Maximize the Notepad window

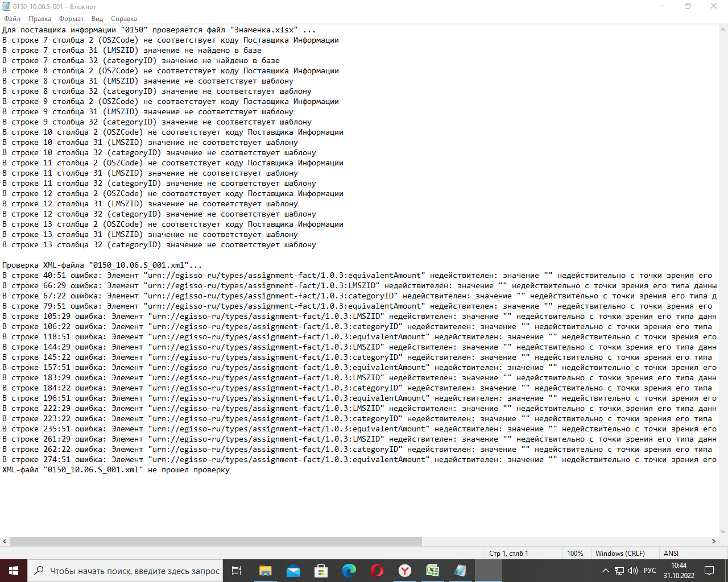(688, 6)
